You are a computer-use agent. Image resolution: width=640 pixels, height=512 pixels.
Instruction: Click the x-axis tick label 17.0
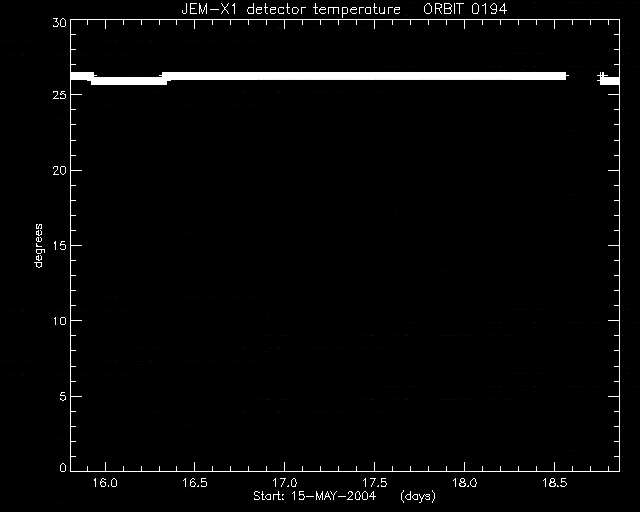[284, 483]
